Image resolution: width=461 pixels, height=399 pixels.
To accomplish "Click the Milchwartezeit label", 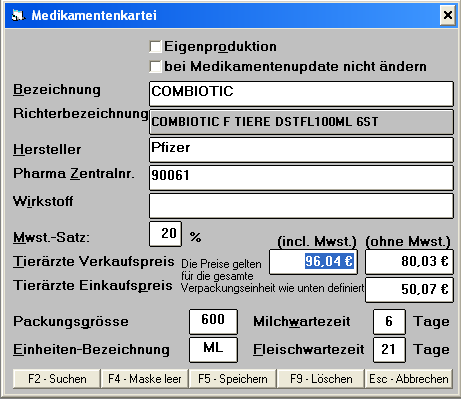I will 302,322.
